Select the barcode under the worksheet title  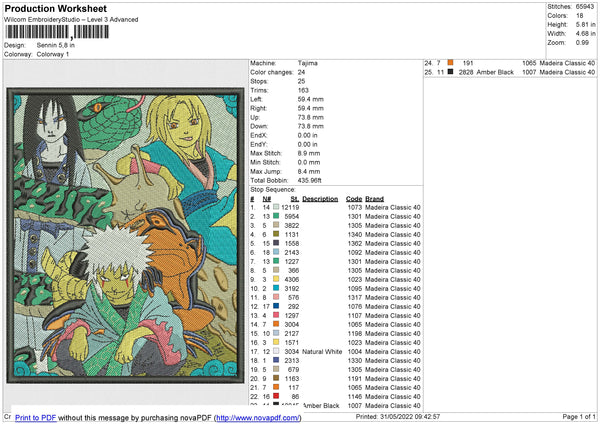coord(57,32)
